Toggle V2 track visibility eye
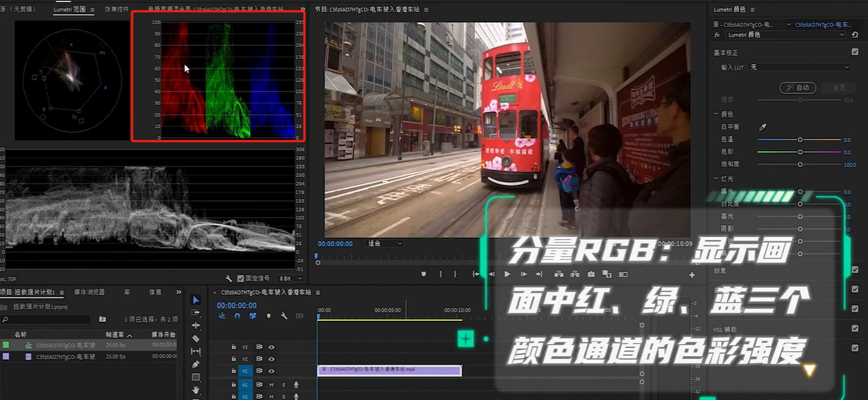The width and height of the screenshot is (868, 400). click(271, 359)
